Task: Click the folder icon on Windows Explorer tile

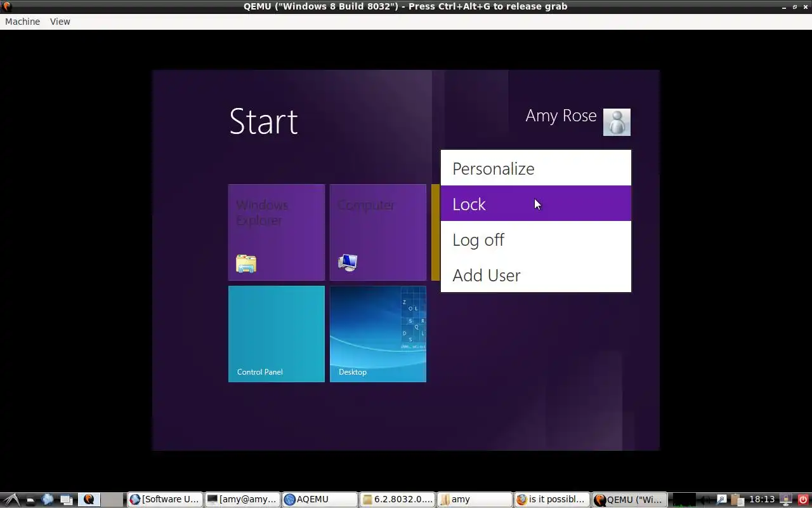Action: pyautogui.click(x=246, y=264)
